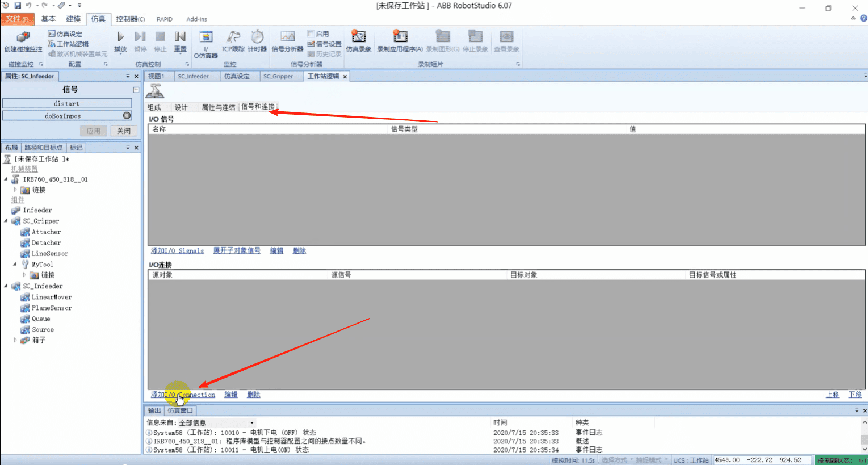Click the distart signal button
868x465 pixels.
[x=67, y=103]
